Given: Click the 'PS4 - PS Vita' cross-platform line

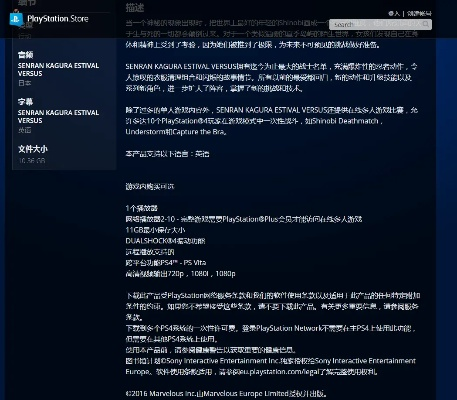Looking at the screenshot, I should [166, 263].
